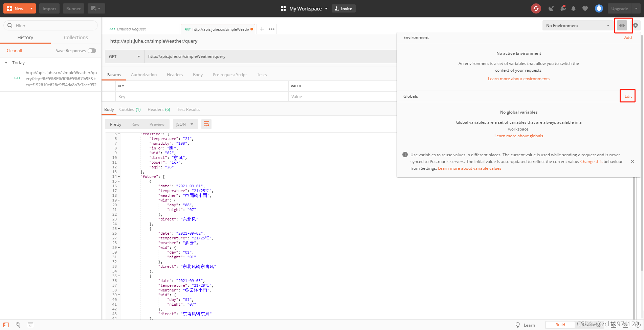Click the Invite button
This screenshot has height=330, width=644.
pos(343,8)
